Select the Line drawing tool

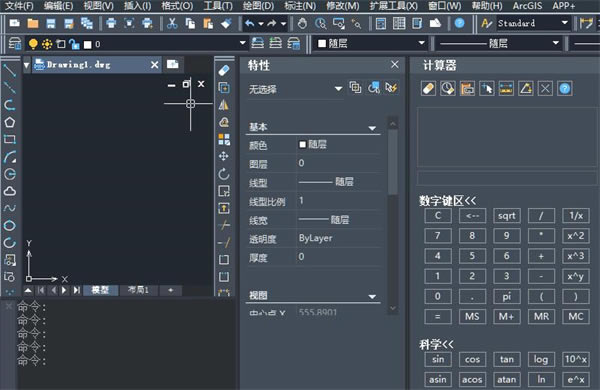9,70
